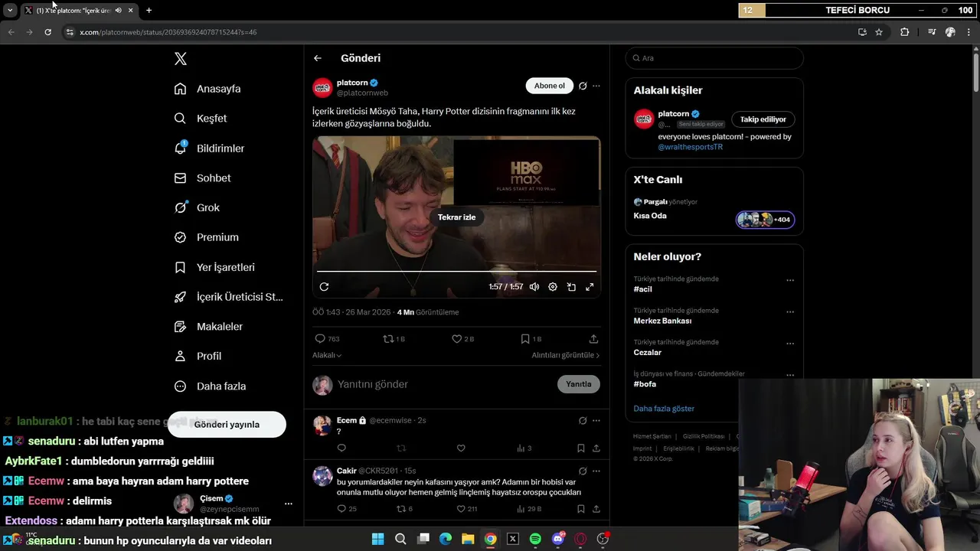Open @wraithesportsTR mention link
Image resolution: width=980 pixels, height=551 pixels.
click(690, 147)
